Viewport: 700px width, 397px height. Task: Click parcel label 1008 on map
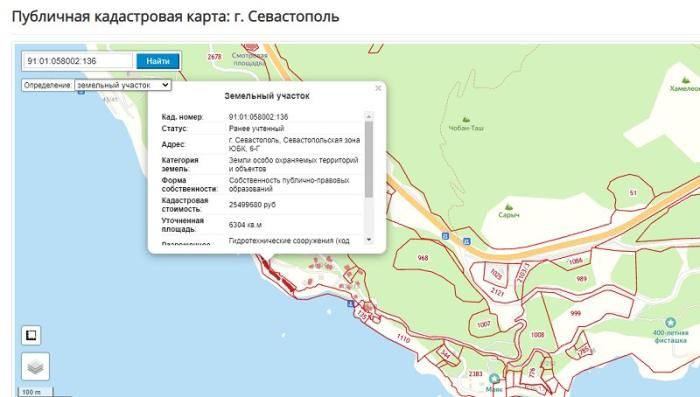click(x=538, y=334)
